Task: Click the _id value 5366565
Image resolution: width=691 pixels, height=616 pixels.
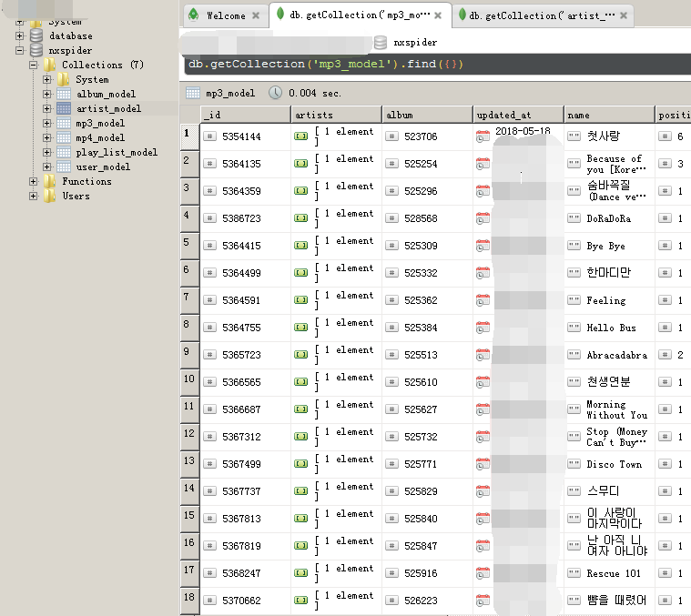Action: pyautogui.click(x=241, y=382)
